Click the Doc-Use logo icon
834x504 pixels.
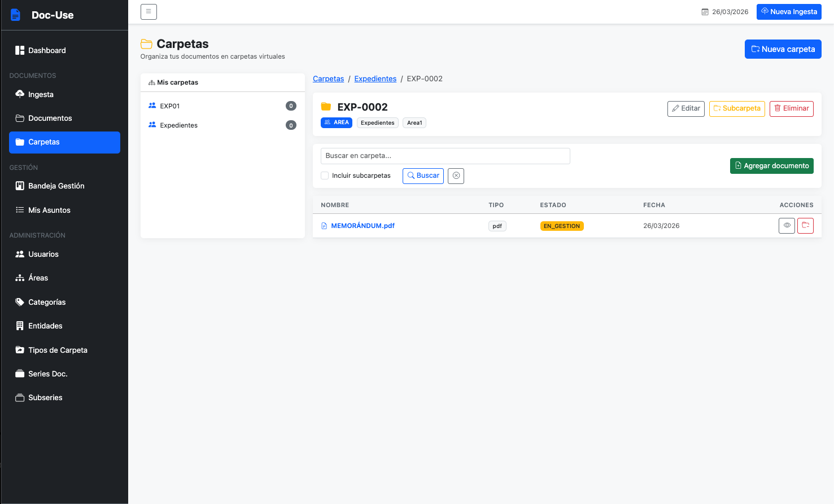[x=15, y=15]
